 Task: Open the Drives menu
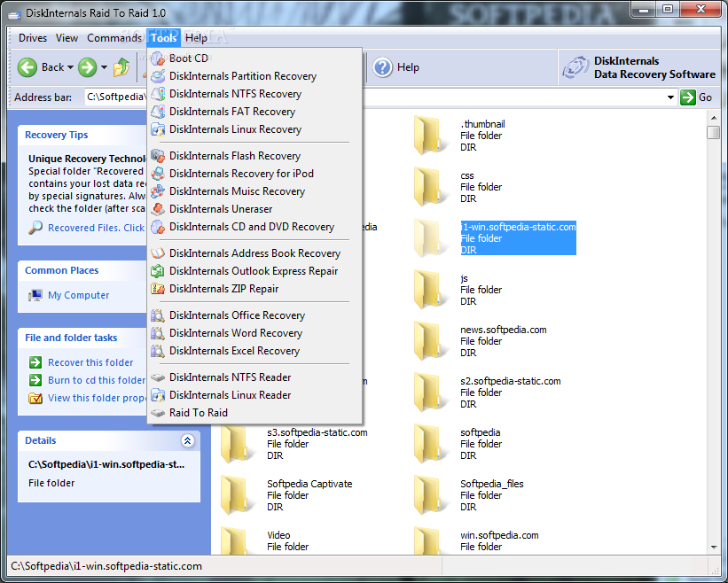point(33,38)
